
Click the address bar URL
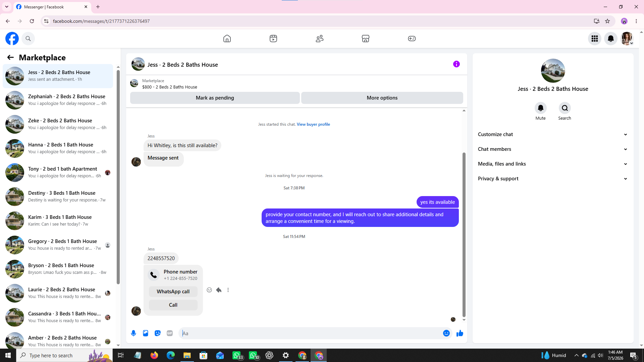point(101,21)
